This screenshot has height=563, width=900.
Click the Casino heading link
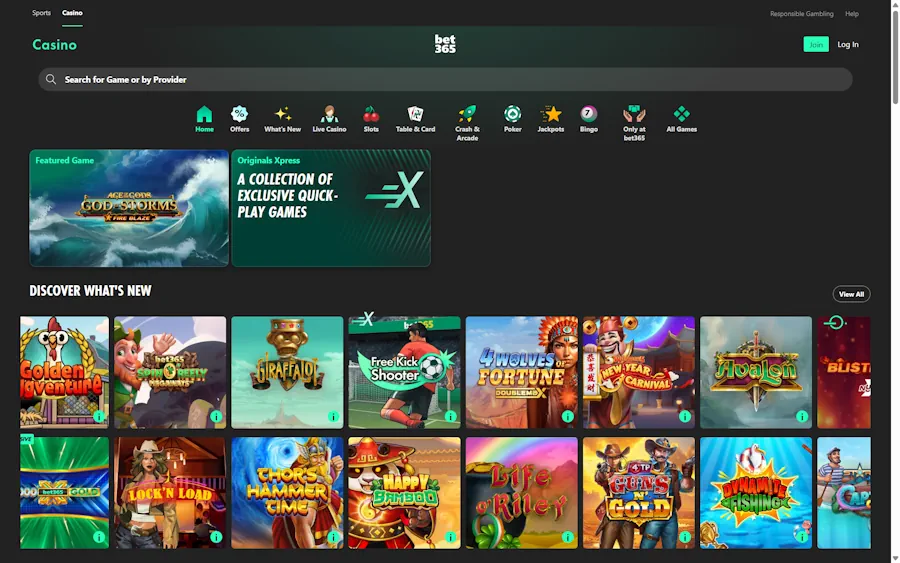(x=55, y=45)
